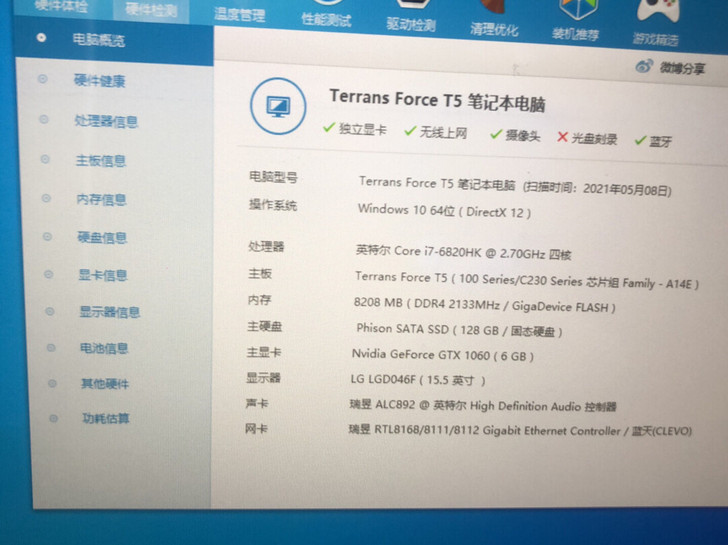Click the scan date 2021年05月08日 text
The width and height of the screenshot is (728, 545).
click(627, 189)
